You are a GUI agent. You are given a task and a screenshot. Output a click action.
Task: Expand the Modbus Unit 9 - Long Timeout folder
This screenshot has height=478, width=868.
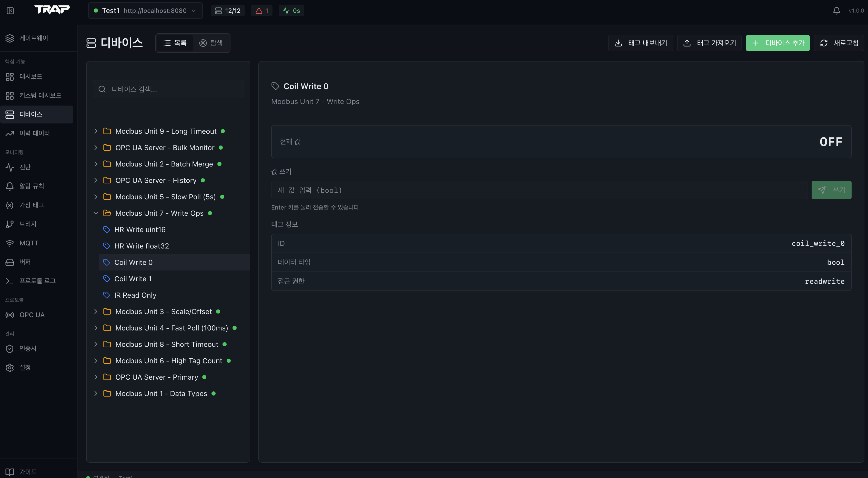[96, 131]
